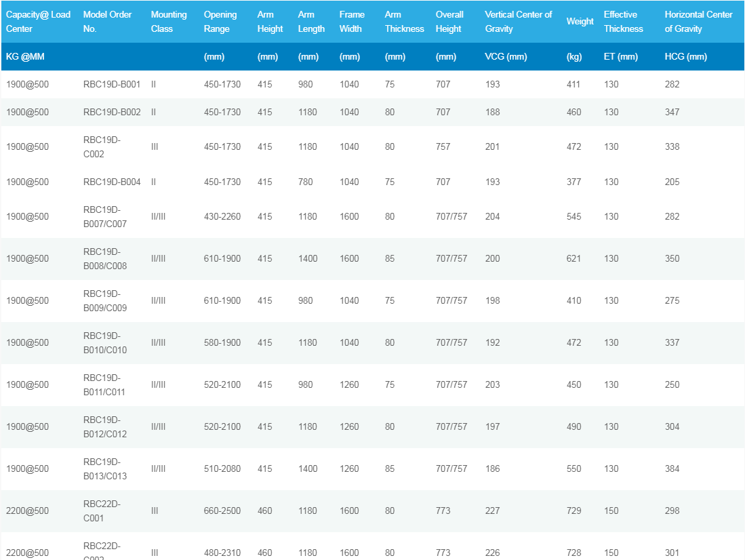Click model RBC22D-C001 cell
Screen dimensions: 745x560
point(102,511)
